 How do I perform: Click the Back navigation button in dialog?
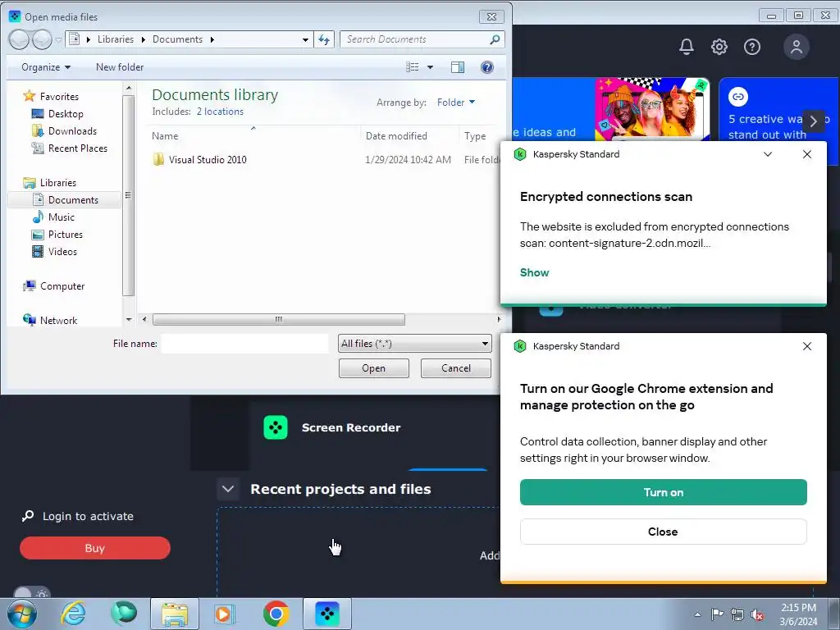(20, 39)
